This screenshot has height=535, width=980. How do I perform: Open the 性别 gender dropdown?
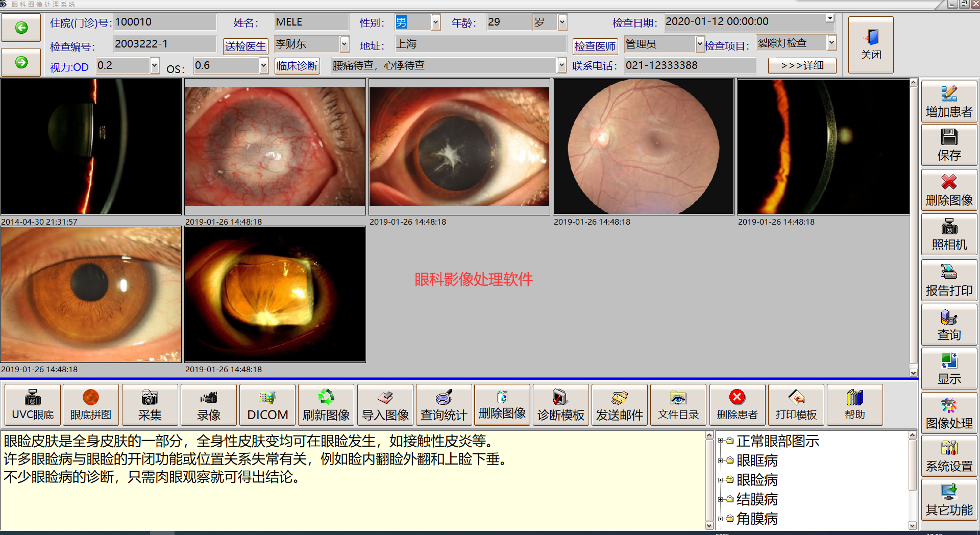435,22
